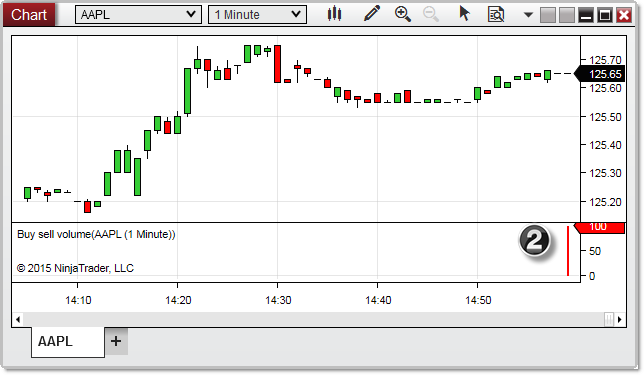
Task: Click the 125.20 price axis label
Action: point(605,202)
